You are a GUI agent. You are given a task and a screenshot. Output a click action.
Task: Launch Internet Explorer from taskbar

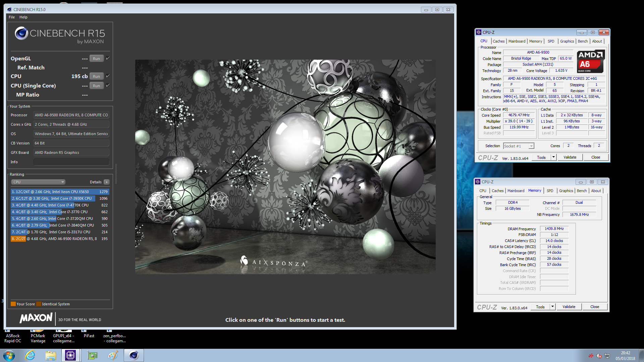tap(30, 355)
